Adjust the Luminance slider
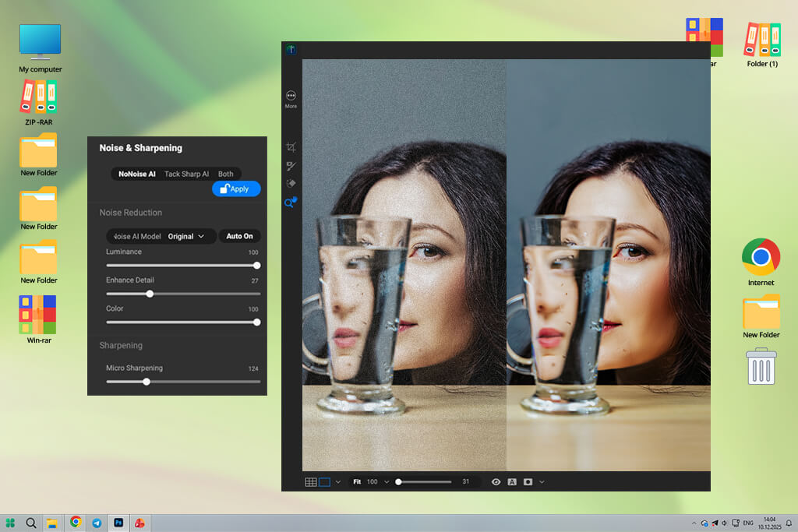The width and height of the screenshot is (798, 532). 183,266
